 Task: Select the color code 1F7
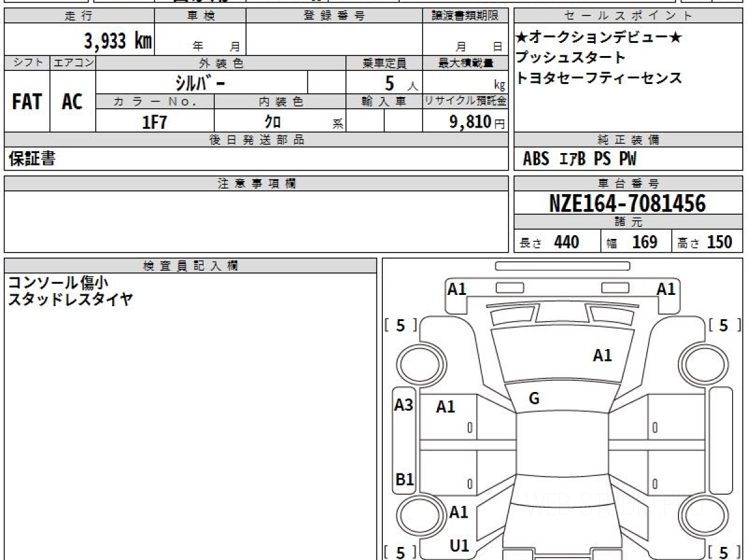click(x=155, y=122)
